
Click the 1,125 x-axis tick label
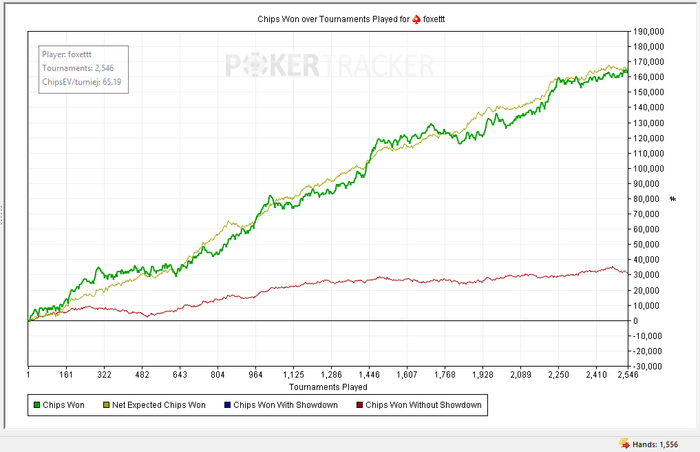(293, 375)
